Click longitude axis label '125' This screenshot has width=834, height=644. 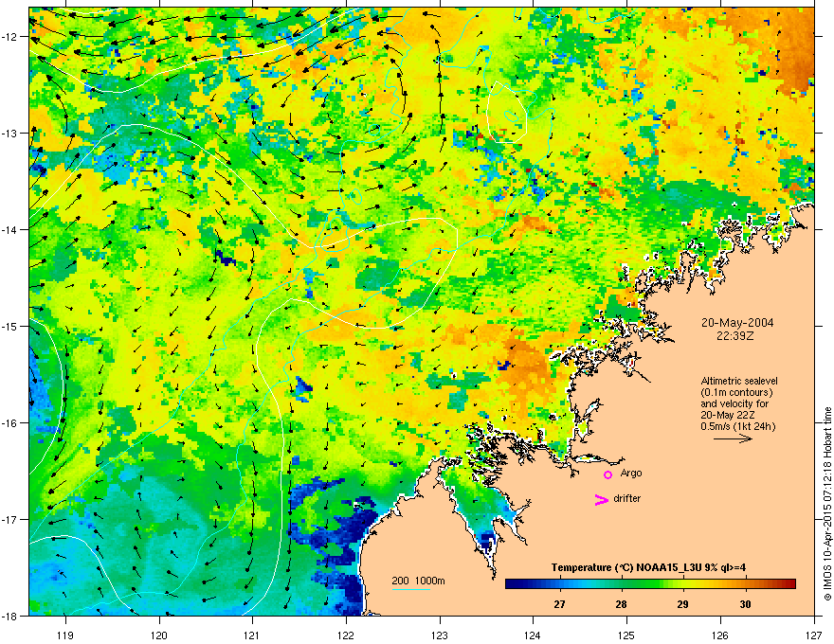coord(626,635)
